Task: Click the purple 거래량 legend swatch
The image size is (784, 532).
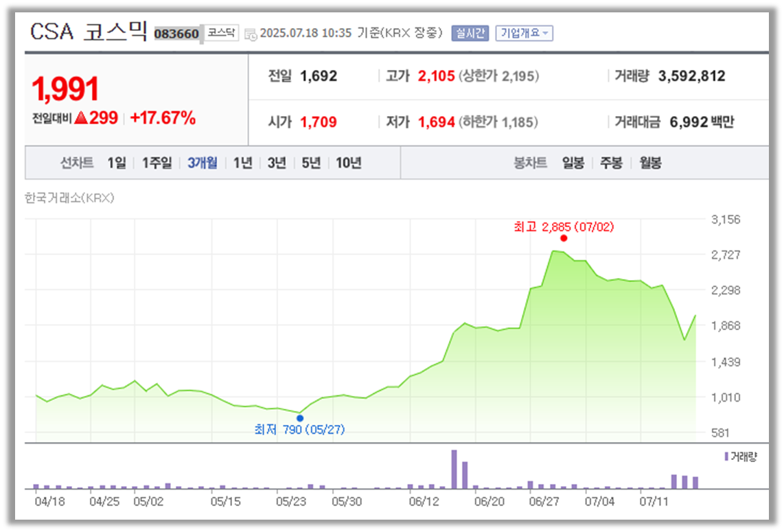Action: pyautogui.click(x=726, y=456)
